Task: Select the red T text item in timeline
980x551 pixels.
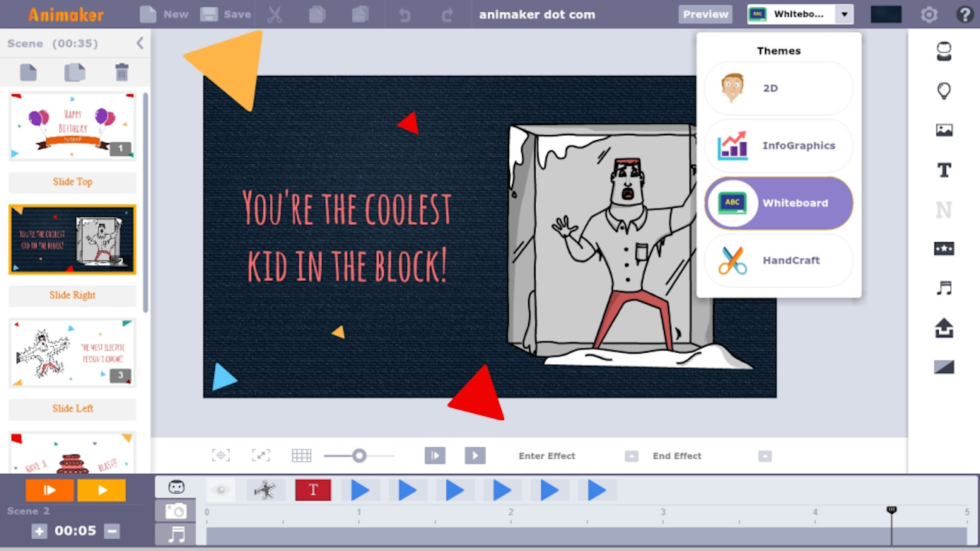Action: tap(312, 489)
